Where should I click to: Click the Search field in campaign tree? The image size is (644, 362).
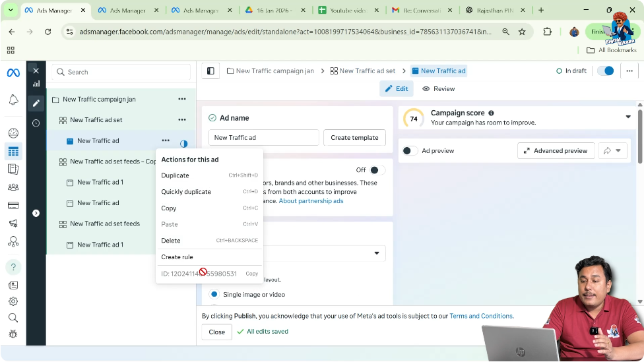pos(121,73)
